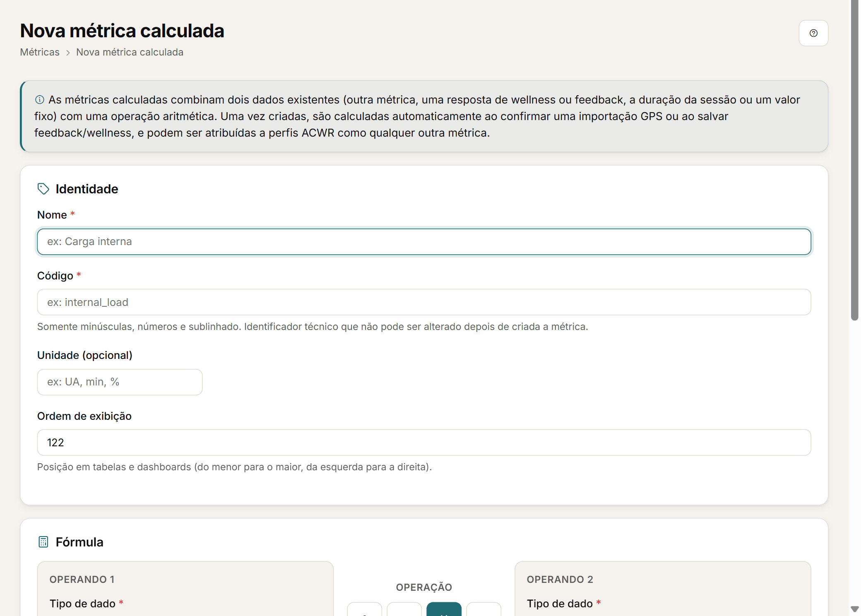Click "Tipo de dado" under OPERANDO 1
The width and height of the screenshot is (861, 616).
click(x=83, y=604)
